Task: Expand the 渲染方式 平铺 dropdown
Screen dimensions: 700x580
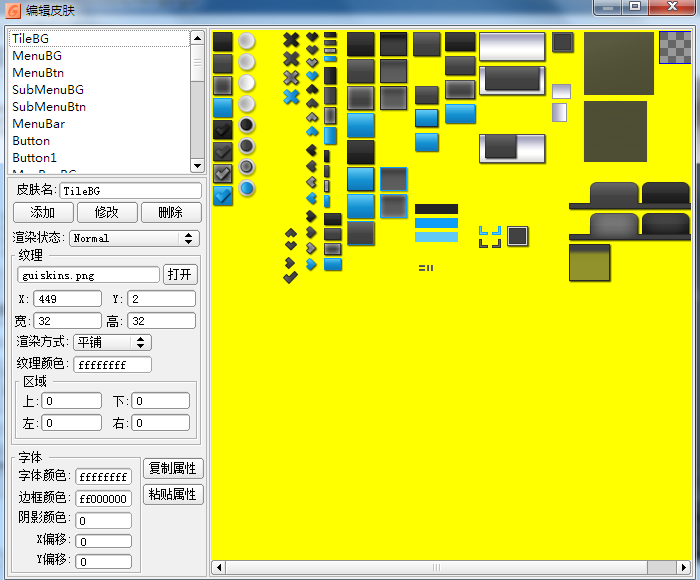Action: point(112,342)
